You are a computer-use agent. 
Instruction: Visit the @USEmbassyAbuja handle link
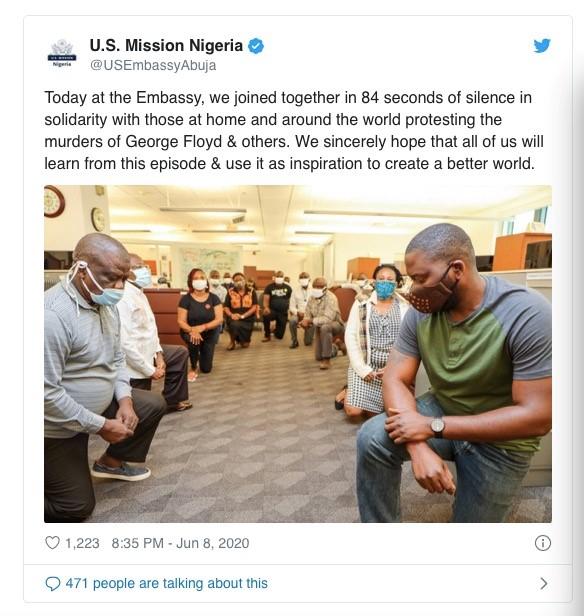(x=153, y=65)
